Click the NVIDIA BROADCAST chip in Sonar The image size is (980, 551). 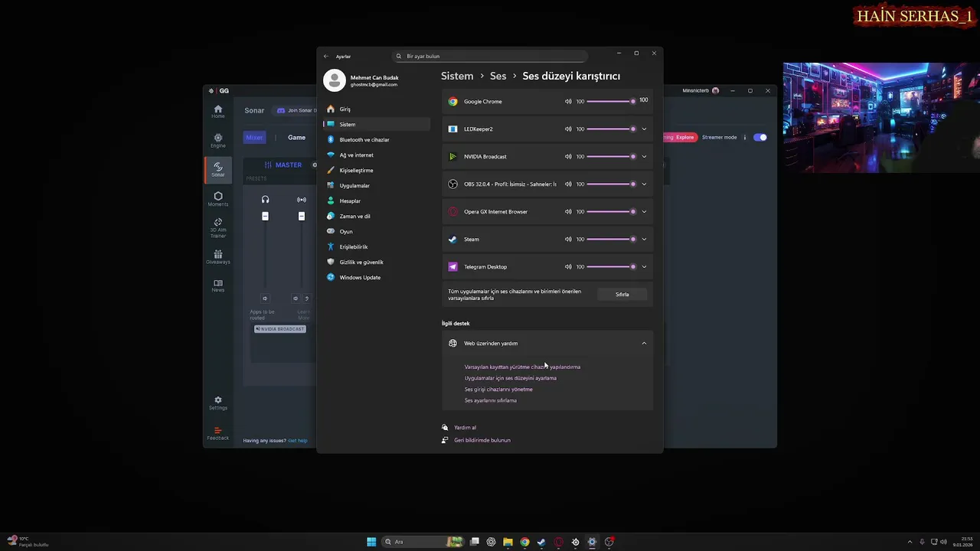(x=280, y=329)
